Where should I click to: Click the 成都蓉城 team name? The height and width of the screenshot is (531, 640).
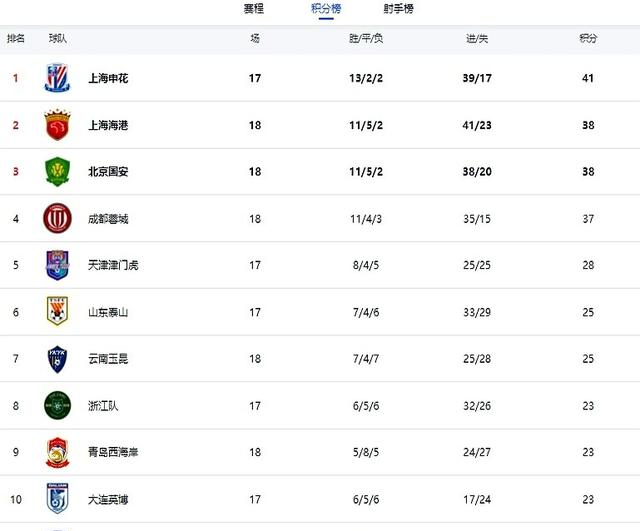pyautogui.click(x=108, y=218)
